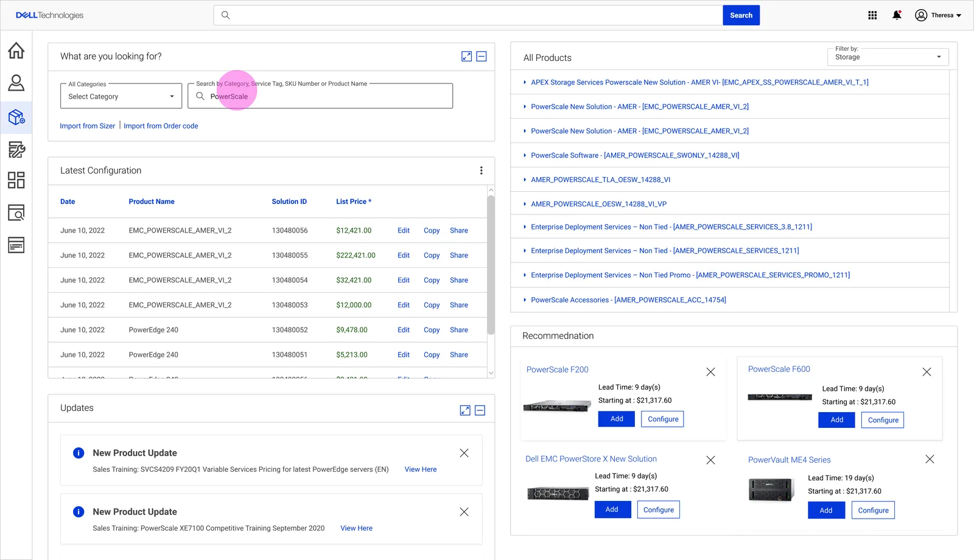Edit solution 130480053
Viewport: 974px width, 560px height.
click(404, 306)
